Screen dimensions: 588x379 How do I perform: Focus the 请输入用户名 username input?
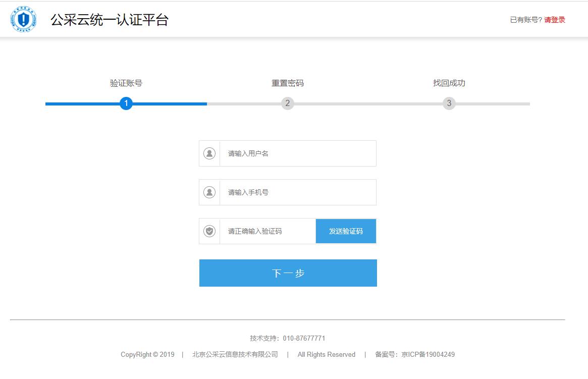coord(298,153)
